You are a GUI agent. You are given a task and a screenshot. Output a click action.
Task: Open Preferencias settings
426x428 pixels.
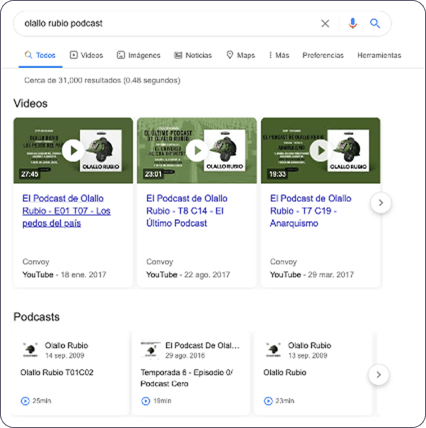click(323, 55)
